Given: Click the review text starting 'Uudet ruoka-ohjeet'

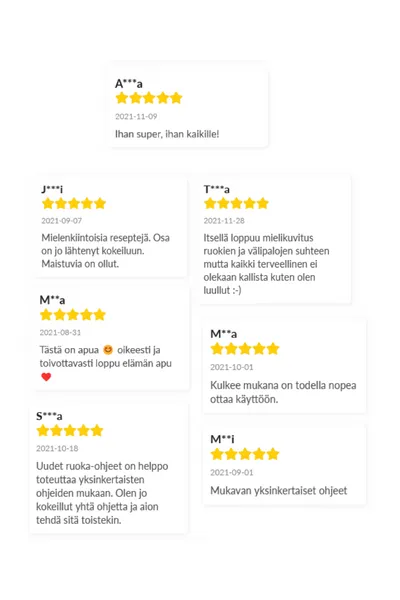Looking at the screenshot, I should [102, 493].
